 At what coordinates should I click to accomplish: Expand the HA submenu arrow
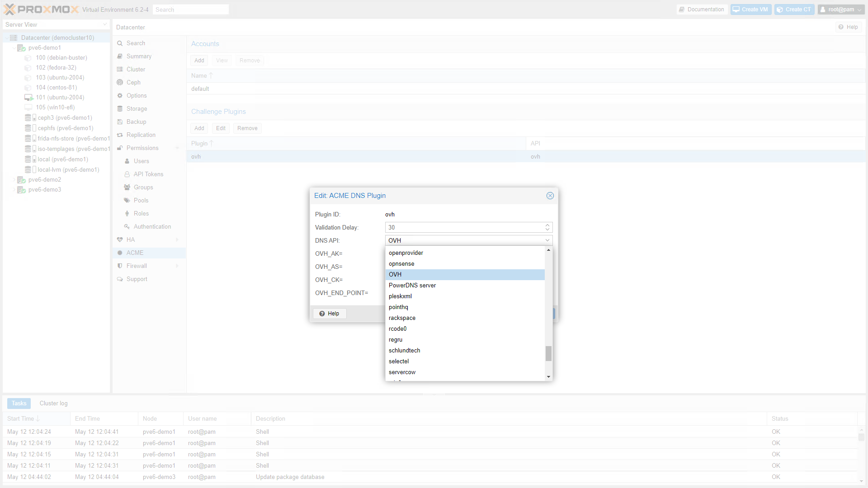tap(177, 240)
